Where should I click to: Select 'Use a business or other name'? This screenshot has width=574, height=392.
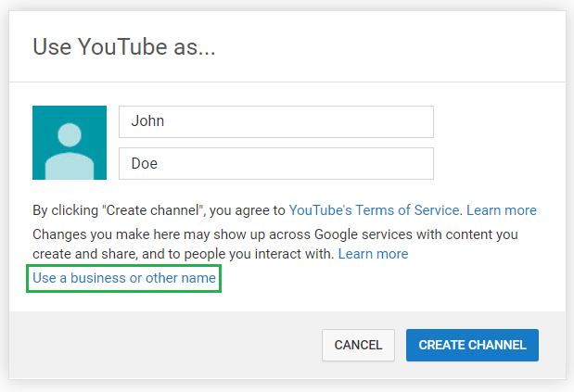coord(124,278)
